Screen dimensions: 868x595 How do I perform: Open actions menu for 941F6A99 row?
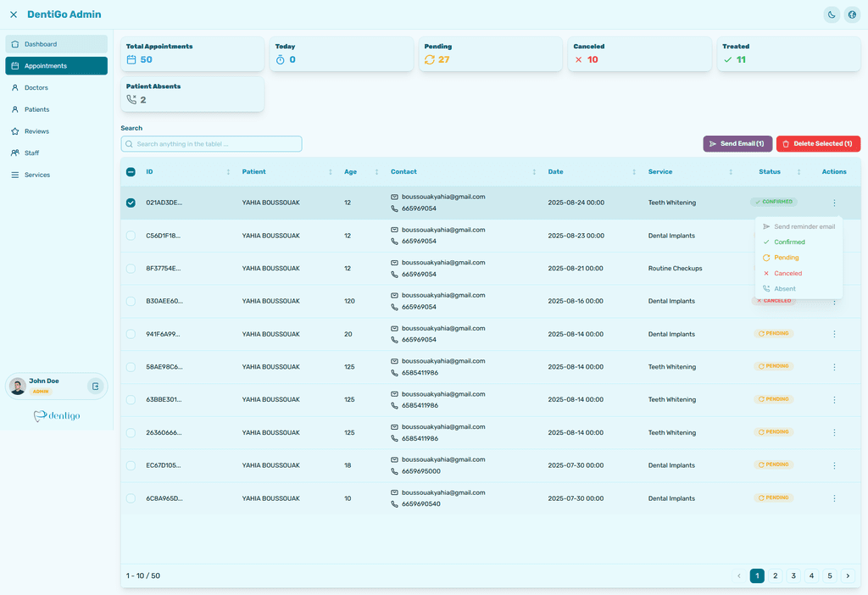click(x=834, y=334)
